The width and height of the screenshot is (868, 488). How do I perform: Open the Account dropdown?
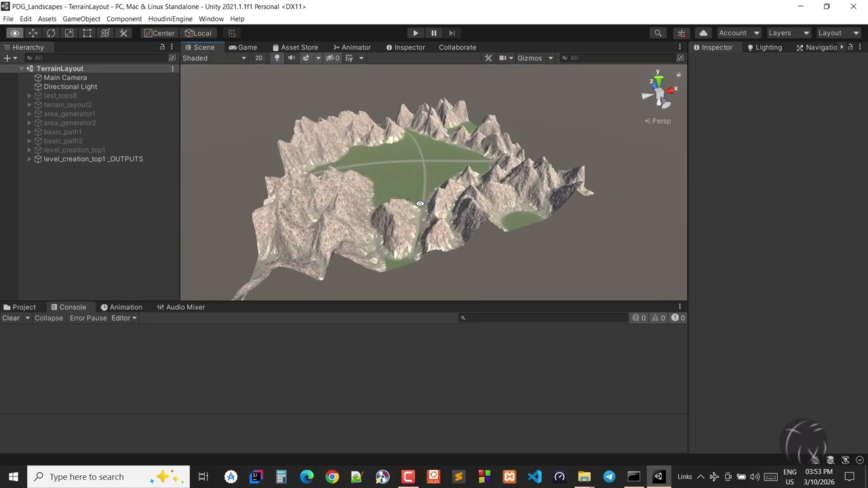739,33
